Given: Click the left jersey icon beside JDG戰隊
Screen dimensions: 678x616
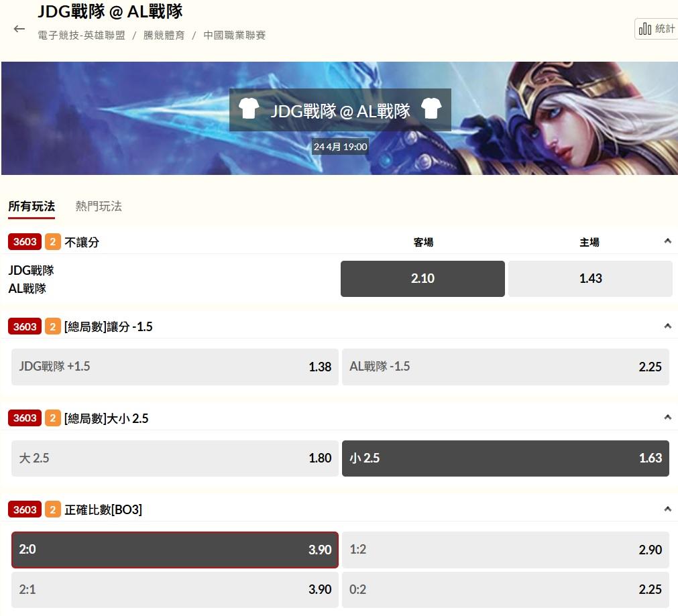Looking at the screenshot, I should [249, 108].
